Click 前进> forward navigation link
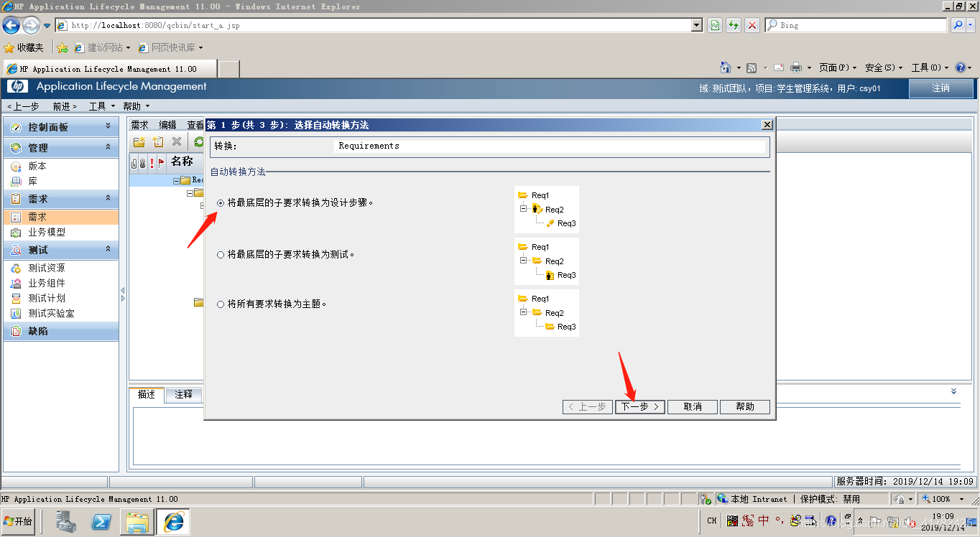 point(65,106)
